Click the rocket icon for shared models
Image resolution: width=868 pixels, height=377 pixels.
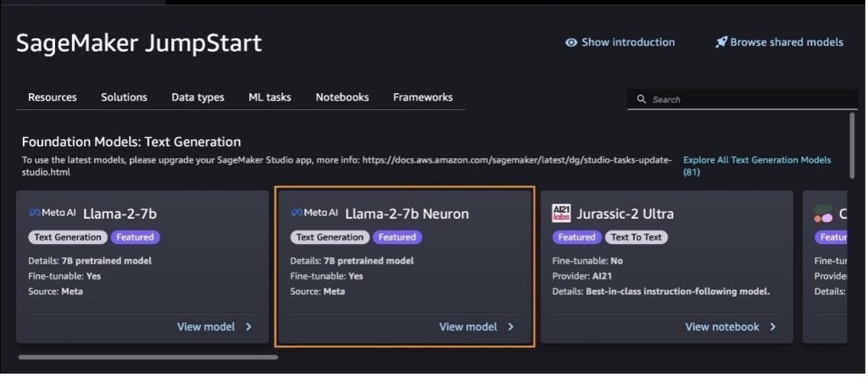pyautogui.click(x=721, y=42)
